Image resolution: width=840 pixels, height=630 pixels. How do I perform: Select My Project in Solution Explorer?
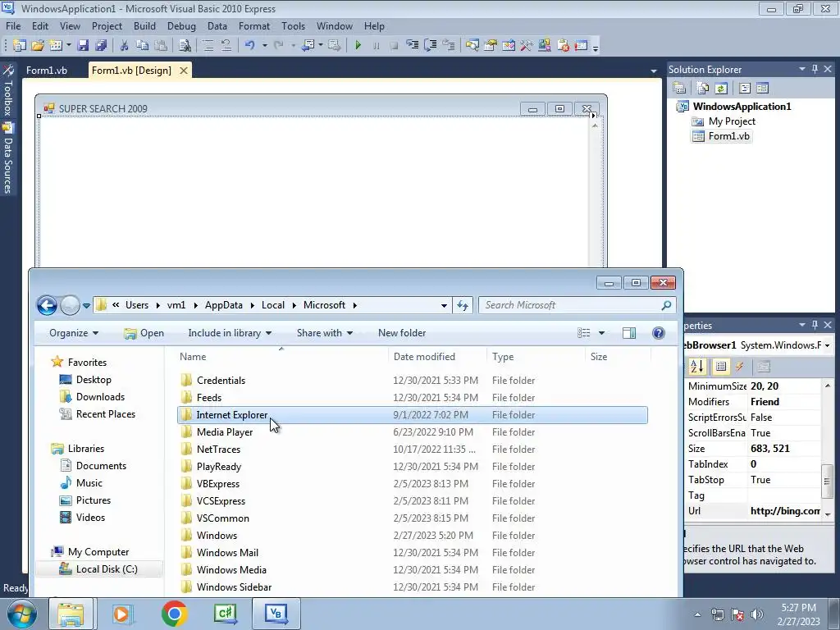tap(731, 121)
